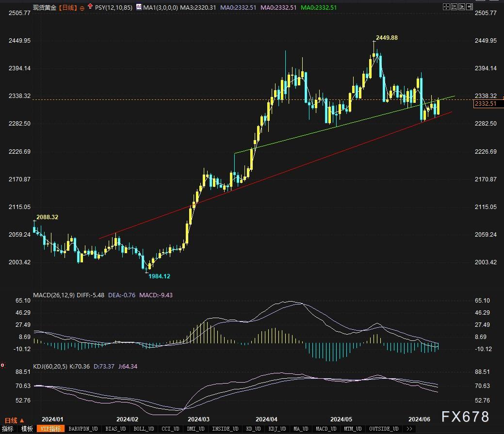Viewport: 504px width, 434px height.
Task: Select the MACD_UD indicator tab
Action: click(x=325, y=429)
